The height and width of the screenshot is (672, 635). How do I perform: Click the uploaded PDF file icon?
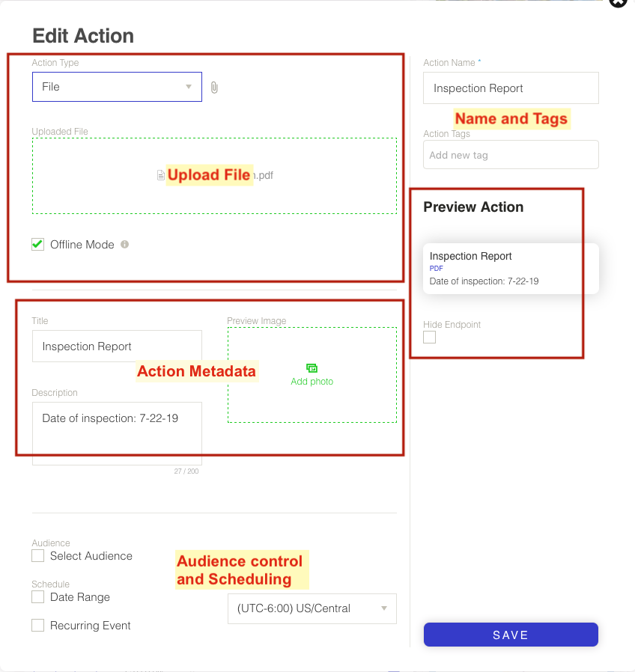click(160, 175)
